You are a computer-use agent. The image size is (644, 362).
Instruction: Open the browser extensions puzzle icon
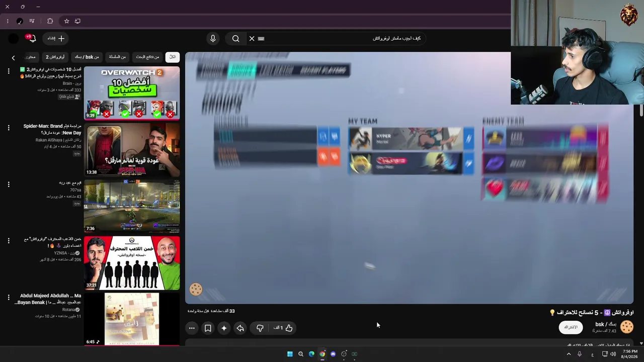[x=50, y=21]
